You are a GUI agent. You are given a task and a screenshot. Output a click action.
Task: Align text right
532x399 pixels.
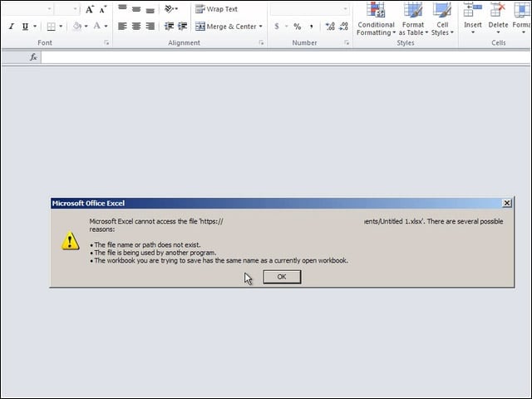coord(150,27)
